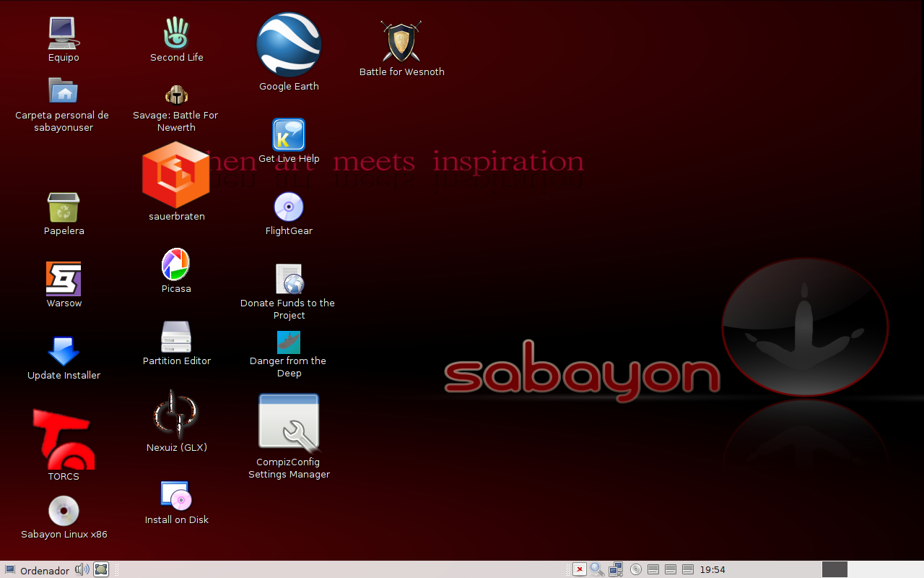The height and width of the screenshot is (578, 924).
Task: Open the Google Earth desktop icon
Action: click(x=289, y=45)
